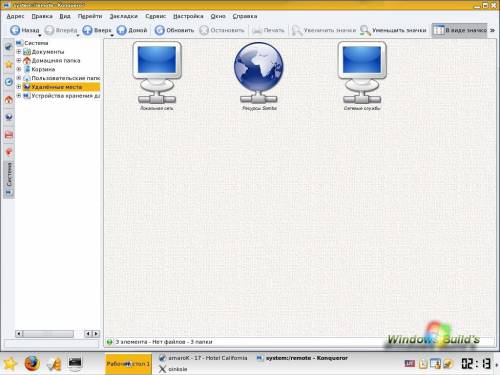This screenshot has width=500, height=375.
Task: Open the home folder sidebar tab
Action: tap(9, 100)
